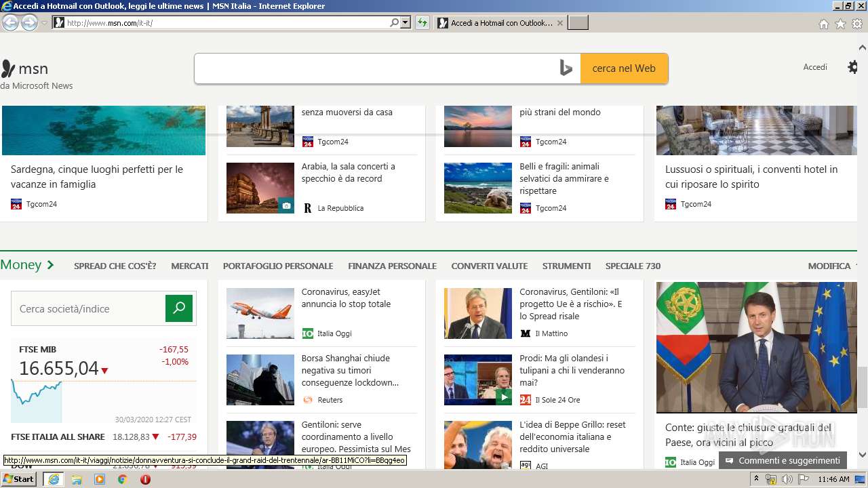Open the Gentiloni progetto Ue a rischio article

pyautogui.click(x=571, y=304)
